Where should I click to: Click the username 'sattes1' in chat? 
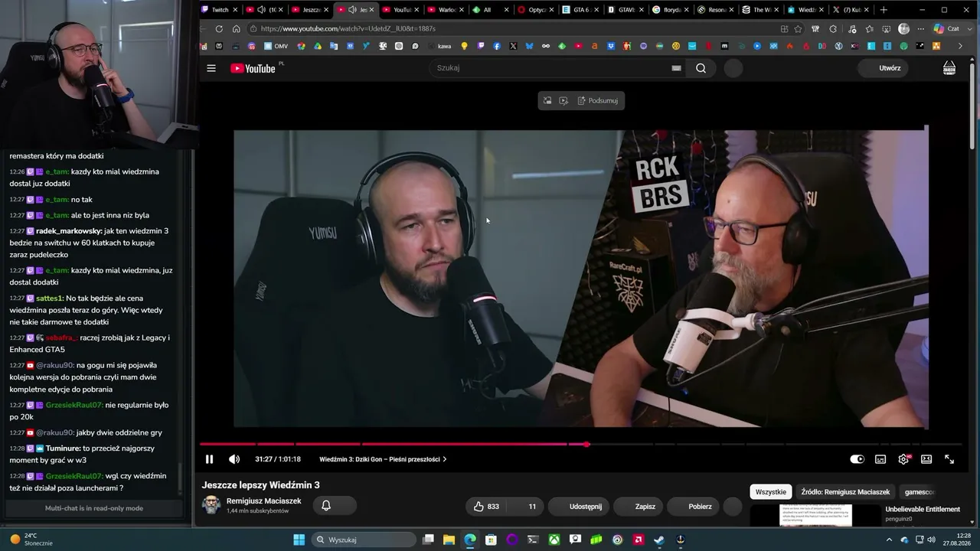[49, 298]
